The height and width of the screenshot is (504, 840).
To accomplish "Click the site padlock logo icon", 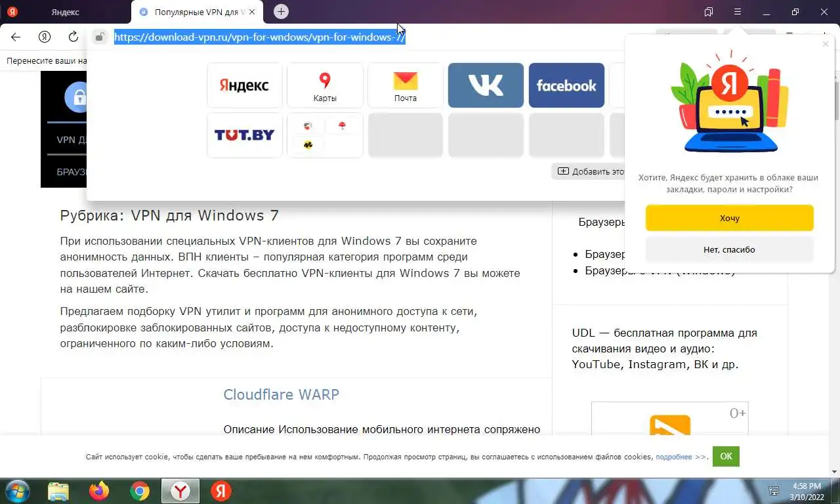I will coord(76,98).
